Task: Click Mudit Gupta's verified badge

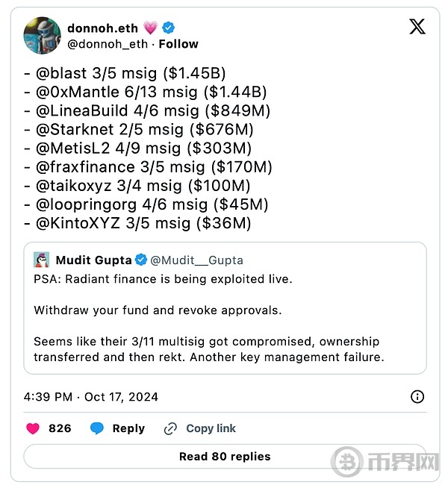Action: click(140, 260)
